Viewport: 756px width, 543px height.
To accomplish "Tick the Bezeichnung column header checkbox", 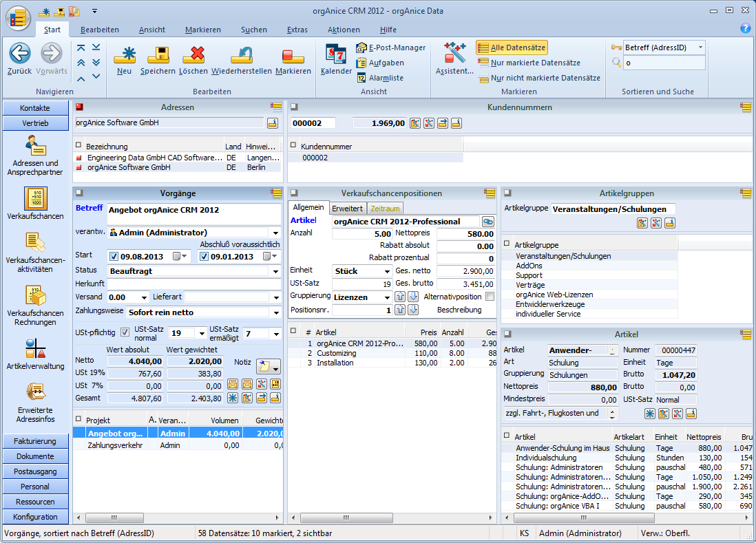I will (x=78, y=145).
